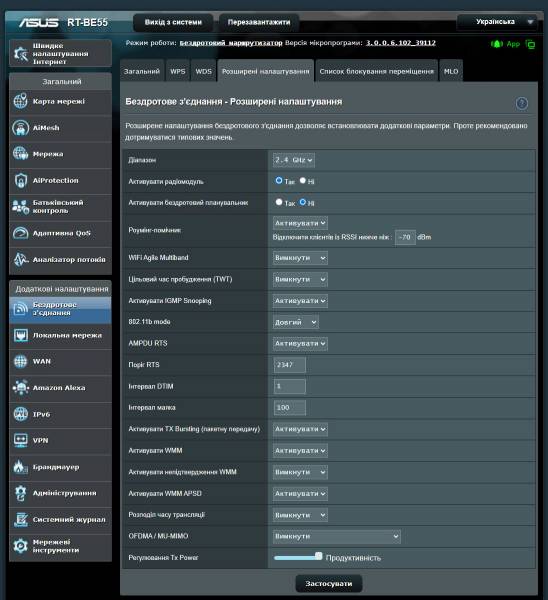Switch to Список блокування переміщення tab

pyautogui.click(x=377, y=71)
